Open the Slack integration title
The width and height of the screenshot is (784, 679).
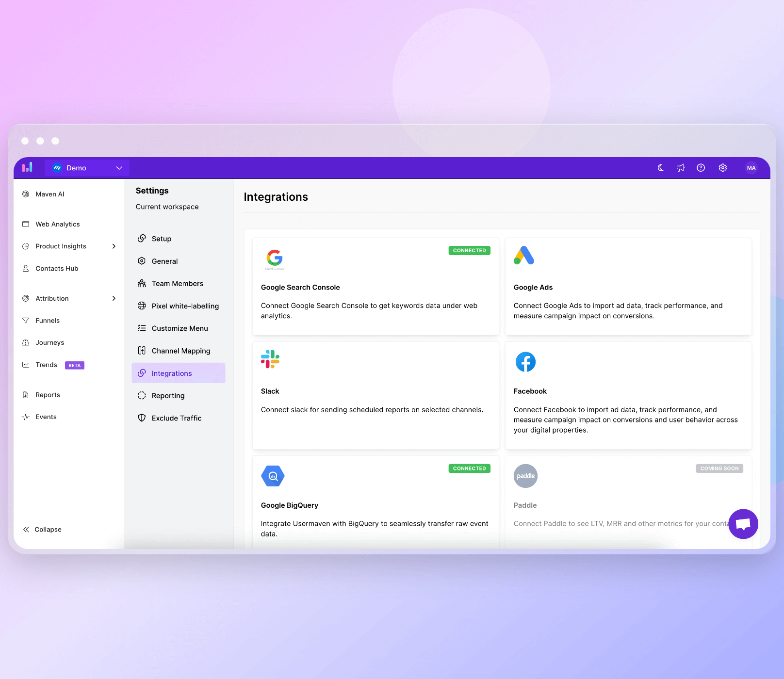click(x=270, y=391)
